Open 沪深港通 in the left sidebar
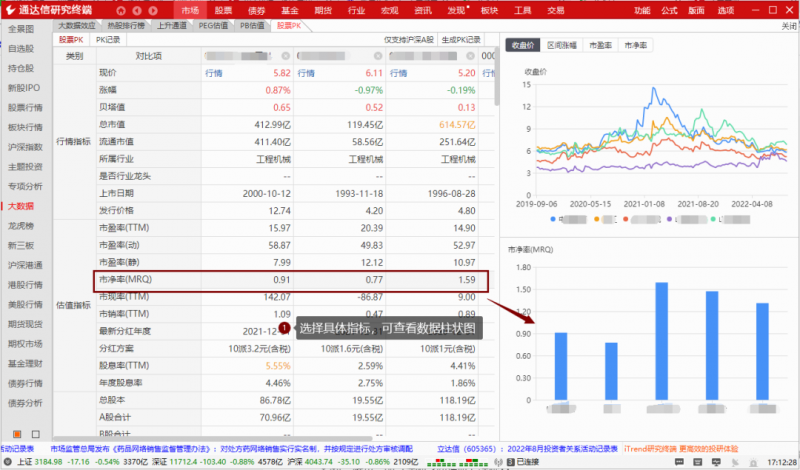Viewport: 800px width, 470px height. 25,265
